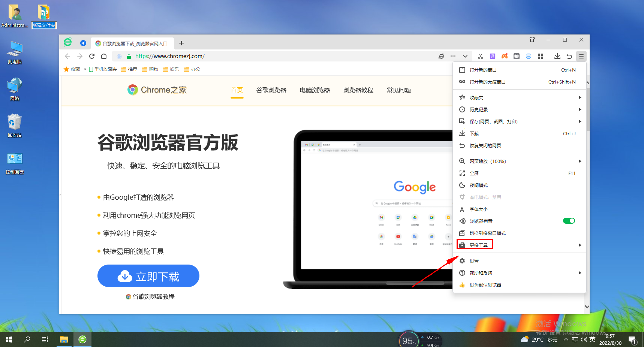Expand the 收藏夹 submenu arrow
Screen dimensions: 644x347
tap(580, 97)
